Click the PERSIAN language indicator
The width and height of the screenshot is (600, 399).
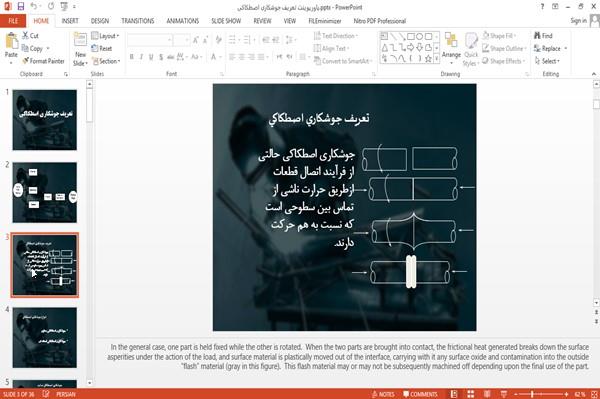pos(66,394)
